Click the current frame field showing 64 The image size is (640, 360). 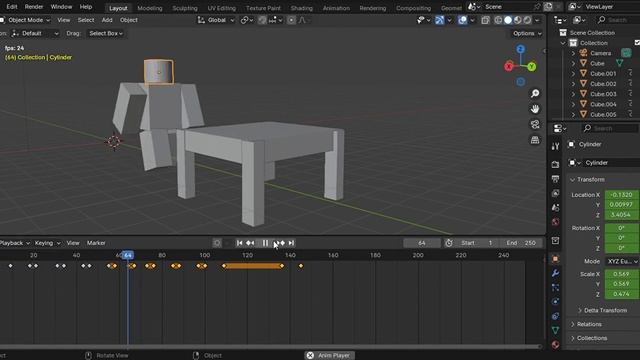click(x=422, y=243)
